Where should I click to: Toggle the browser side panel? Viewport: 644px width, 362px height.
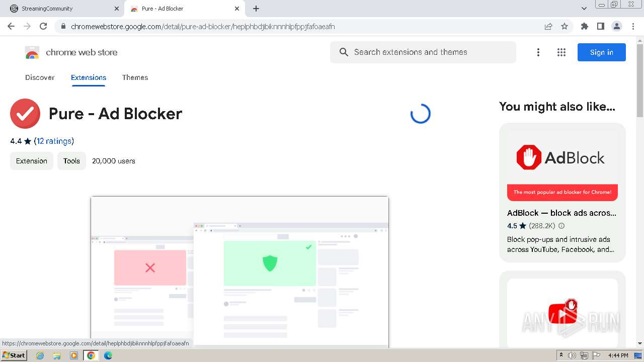coord(600,26)
